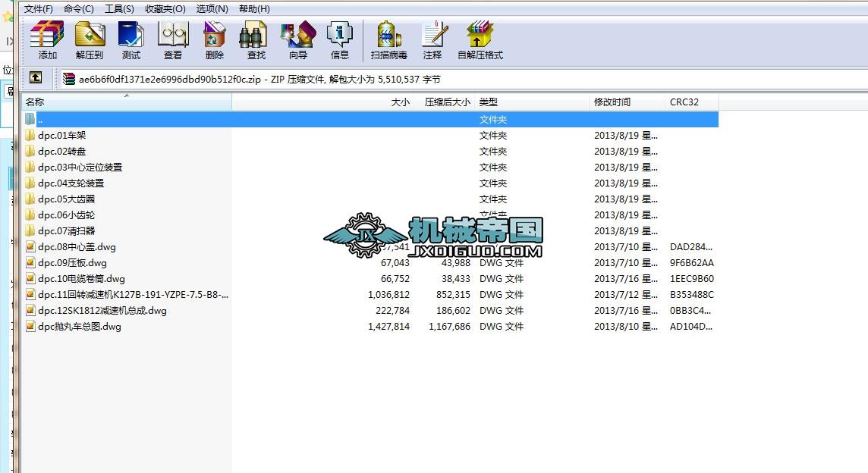Open the 文件(F) menu
The image size is (868, 473).
[x=39, y=9]
